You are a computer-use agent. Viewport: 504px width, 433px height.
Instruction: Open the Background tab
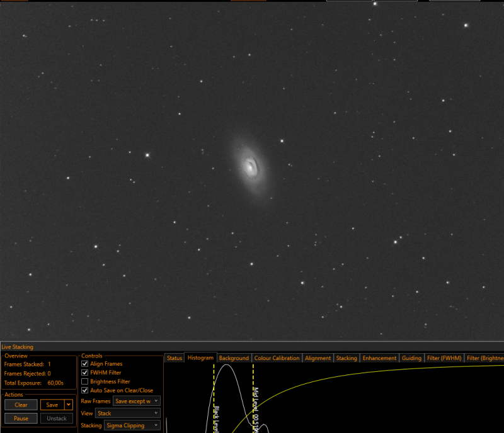tap(234, 358)
